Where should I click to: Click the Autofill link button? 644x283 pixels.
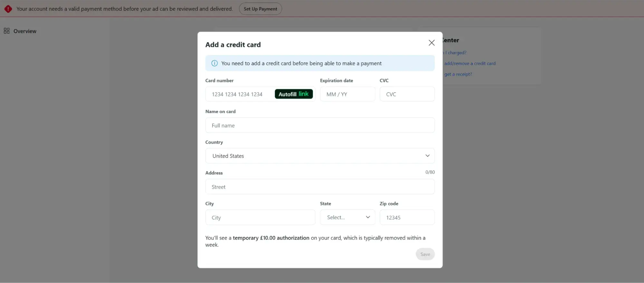click(293, 94)
